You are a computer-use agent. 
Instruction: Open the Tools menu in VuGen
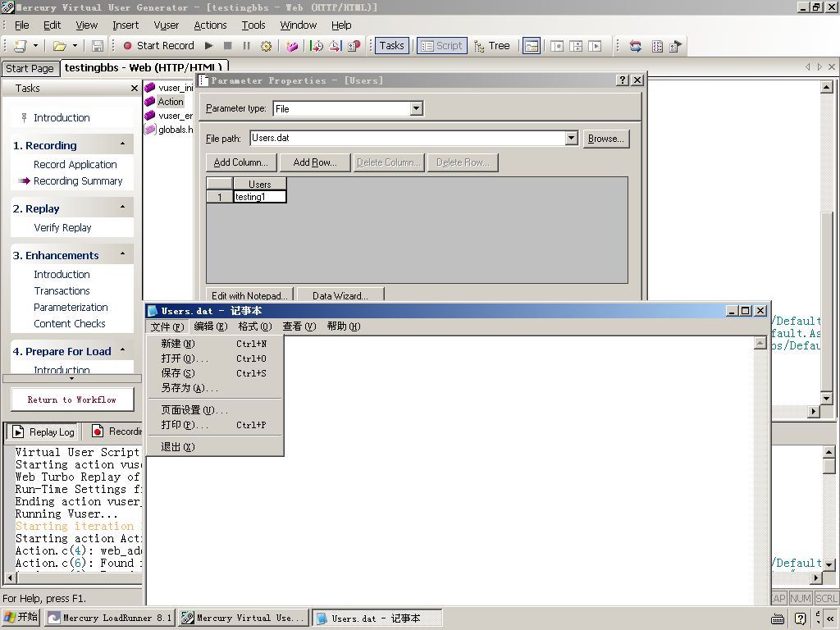pyautogui.click(x=253, y=25)
